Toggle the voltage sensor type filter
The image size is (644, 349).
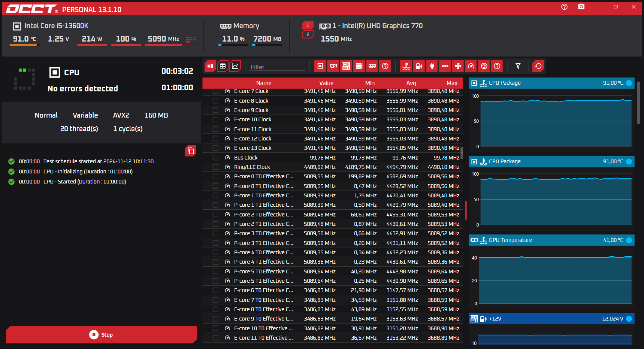point(419,66)
